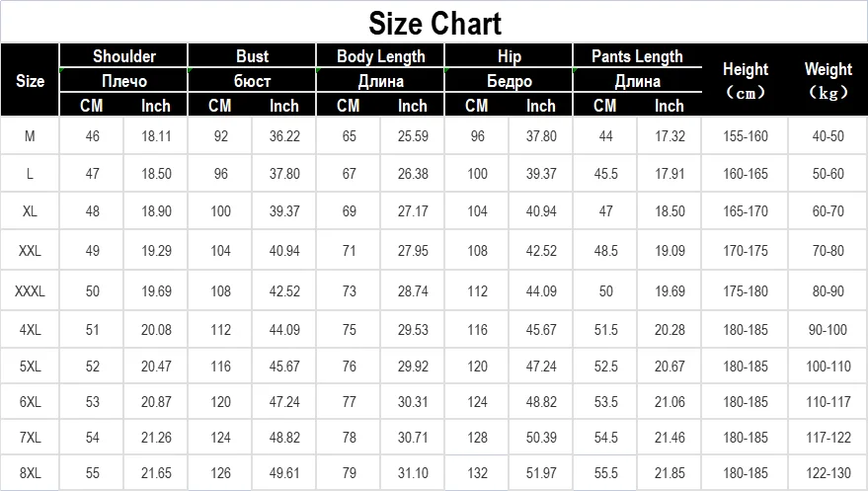Click the M size row label
Viewport: 868px width, 491px height.
(x=31, y=136)
